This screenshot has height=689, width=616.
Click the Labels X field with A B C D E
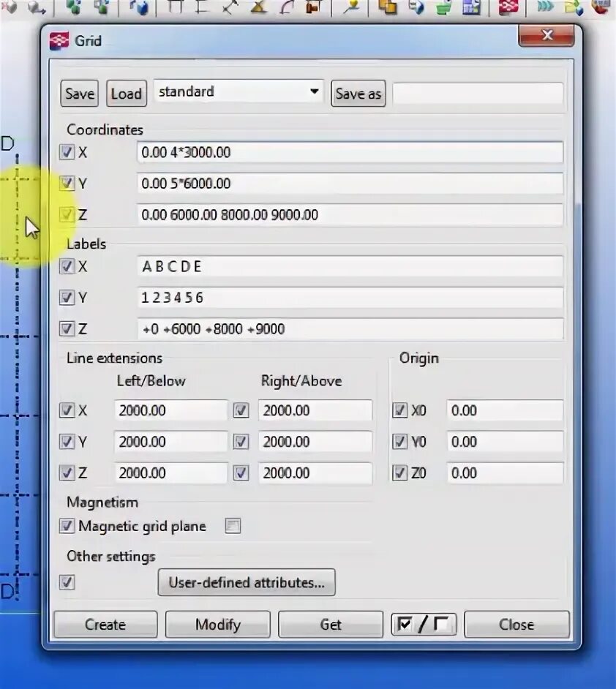coord(350,266)
